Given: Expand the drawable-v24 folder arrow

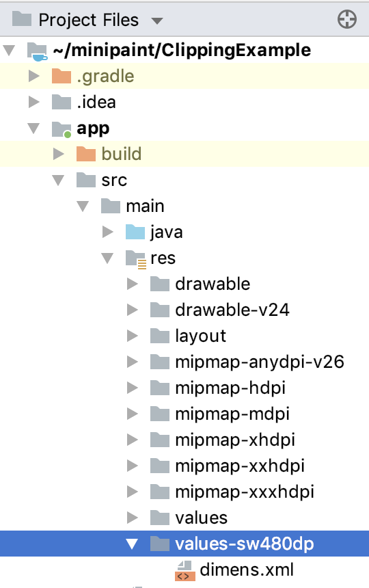Looking at the screenshot, I should pos(133,310).
